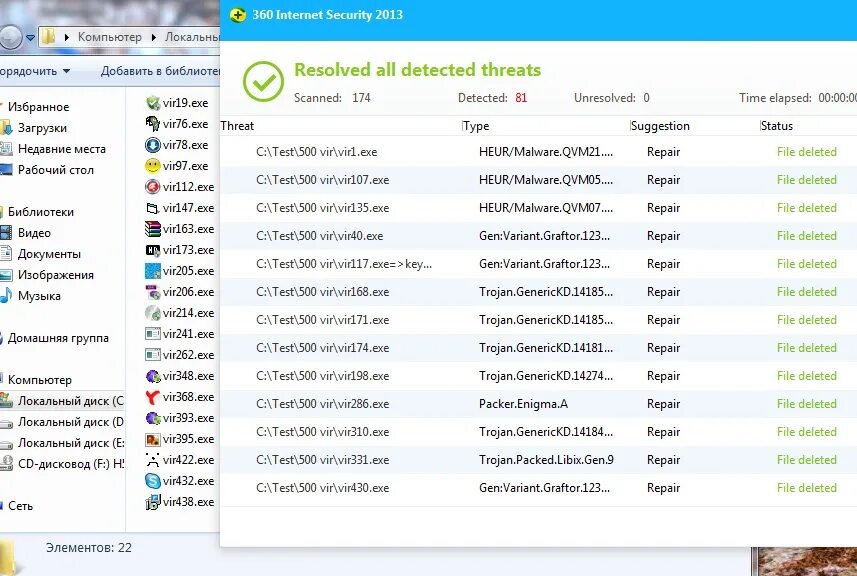The width and height of the screenshot is (857, 576).
Task: Click the folder icon in the address bar
Action: click(49, 37)
